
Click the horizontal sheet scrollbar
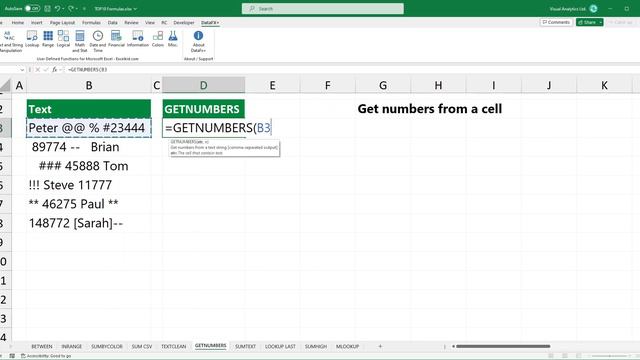click(x=503, y=346)
